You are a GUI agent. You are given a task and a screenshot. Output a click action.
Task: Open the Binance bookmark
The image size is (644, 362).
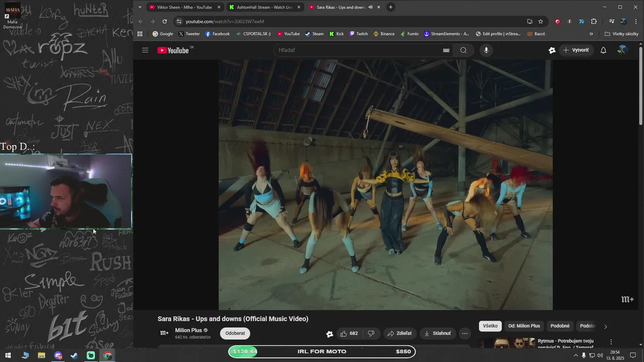click(384, 34)
